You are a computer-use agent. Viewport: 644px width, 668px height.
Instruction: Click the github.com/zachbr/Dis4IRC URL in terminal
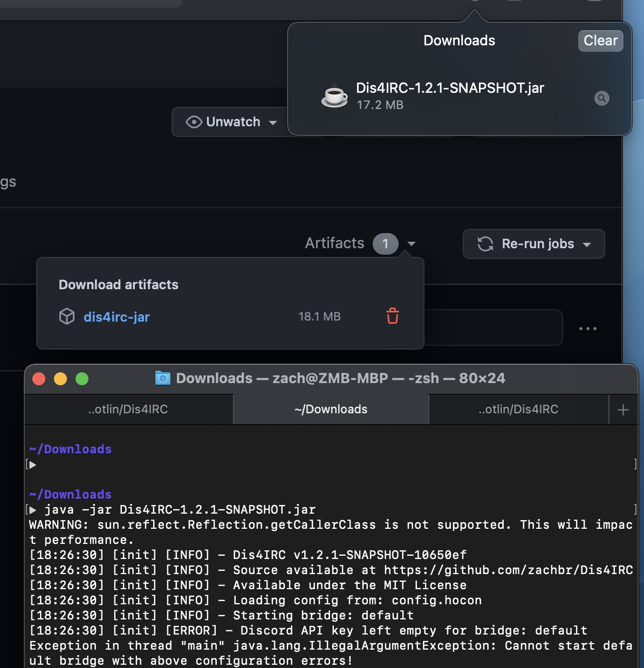508,570
